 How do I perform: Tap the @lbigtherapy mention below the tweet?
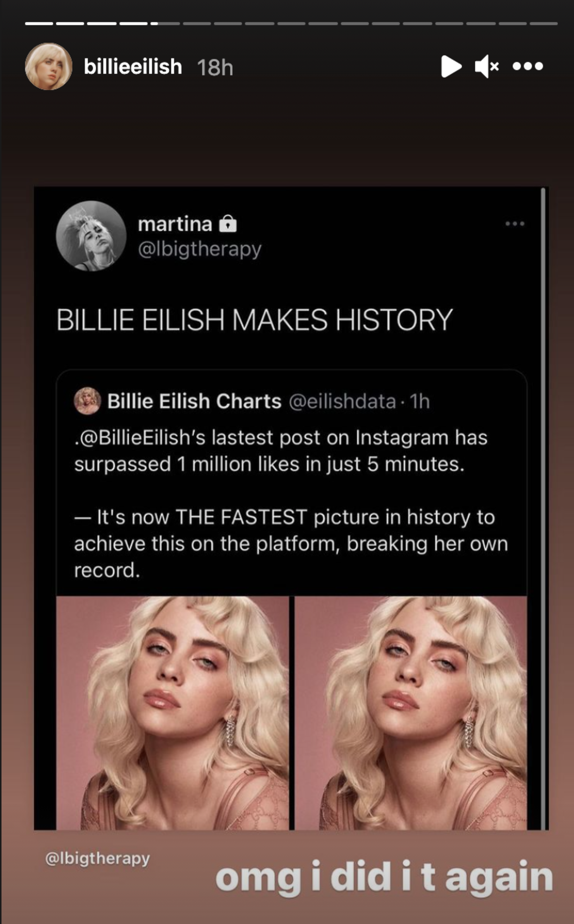click(97, 858)
